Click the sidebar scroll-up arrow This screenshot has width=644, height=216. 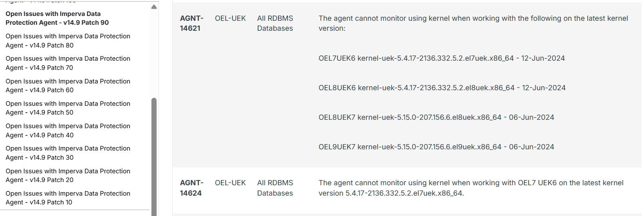pyautogui.click(x=154, y=7)
